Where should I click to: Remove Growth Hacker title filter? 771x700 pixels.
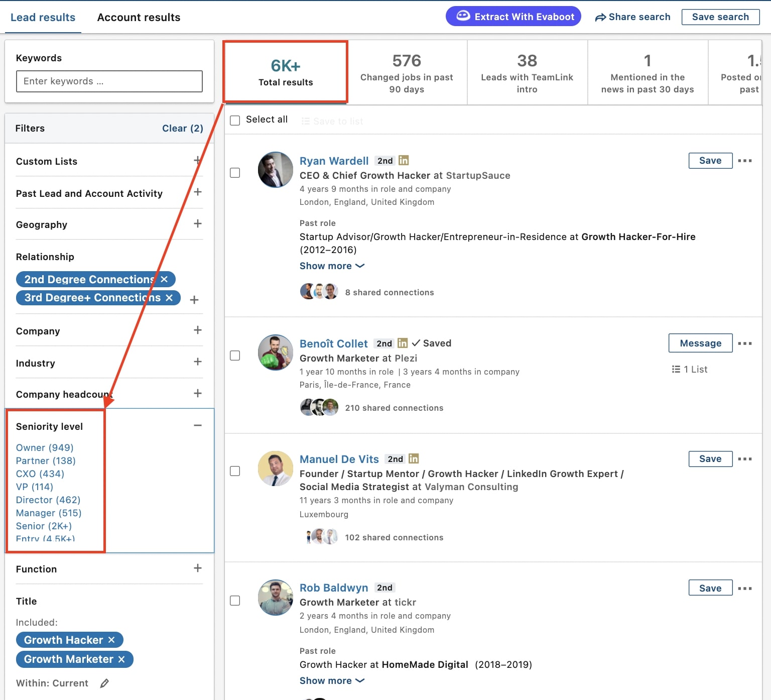tap(111, 640)
